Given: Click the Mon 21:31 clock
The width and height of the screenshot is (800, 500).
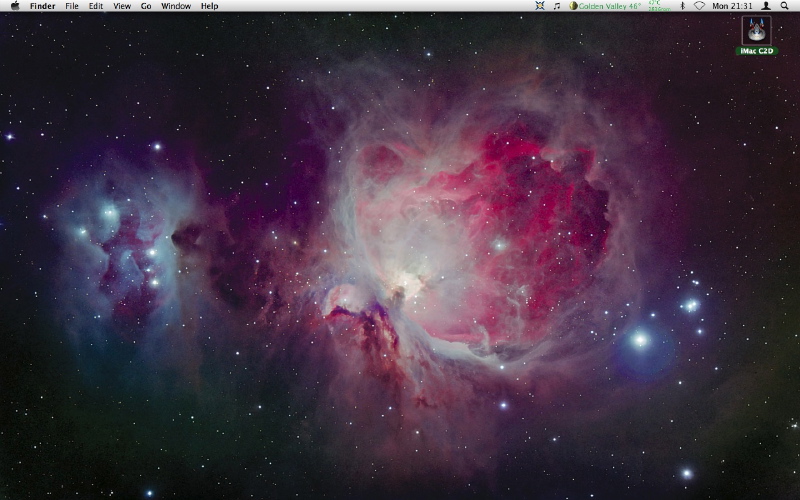Looking at the screenshot, I should click(732, 6).
